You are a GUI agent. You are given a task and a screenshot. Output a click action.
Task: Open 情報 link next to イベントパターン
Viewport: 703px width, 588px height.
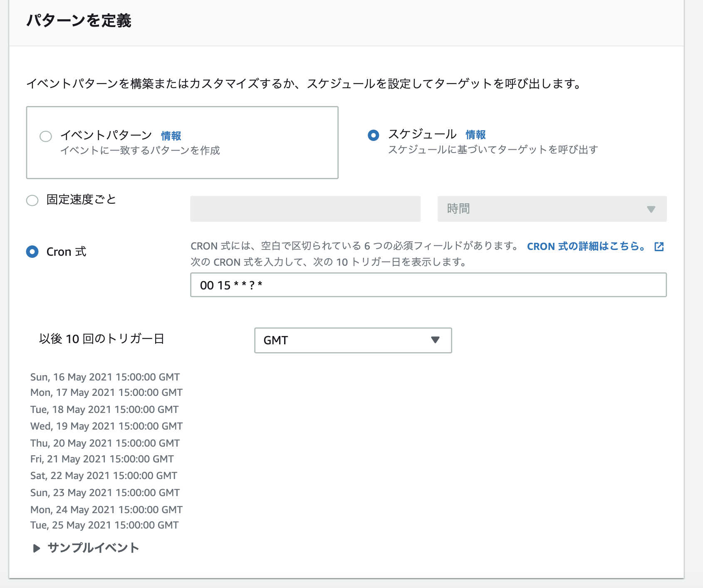click(171, 136)
